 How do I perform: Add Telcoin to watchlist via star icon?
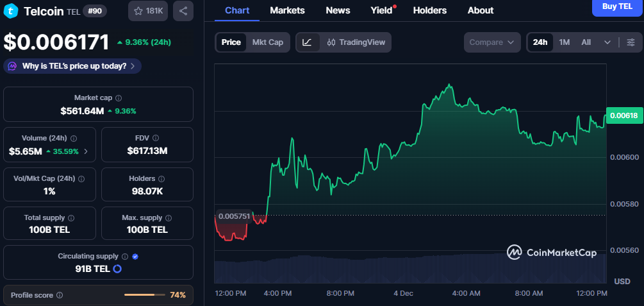(138, 11)
